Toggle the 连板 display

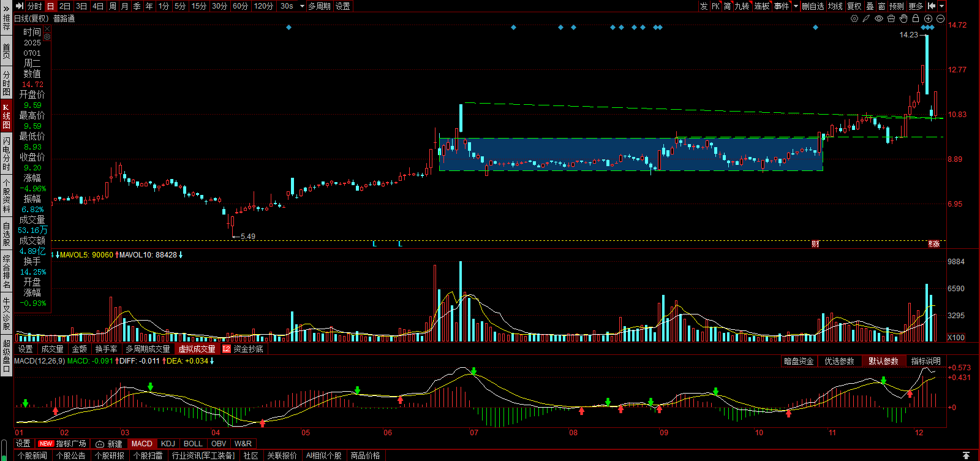[761, 6]
